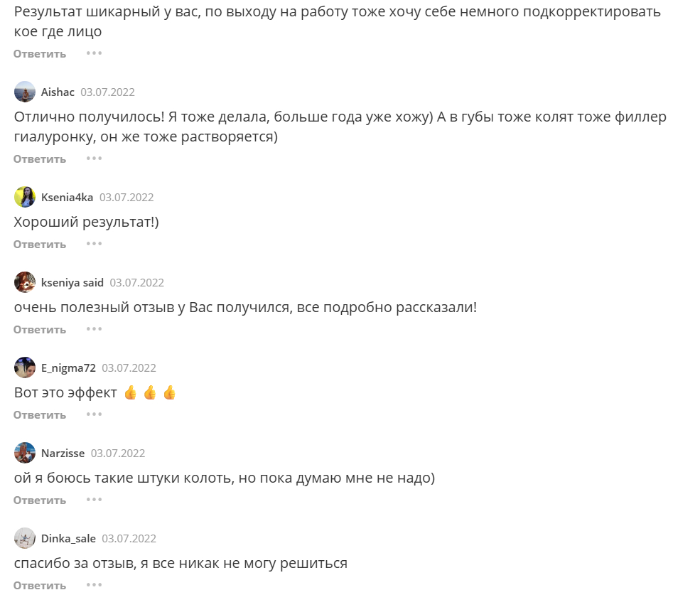Open Aishac's profile avatar
The image size is (700, 590).
click(25, 92)
